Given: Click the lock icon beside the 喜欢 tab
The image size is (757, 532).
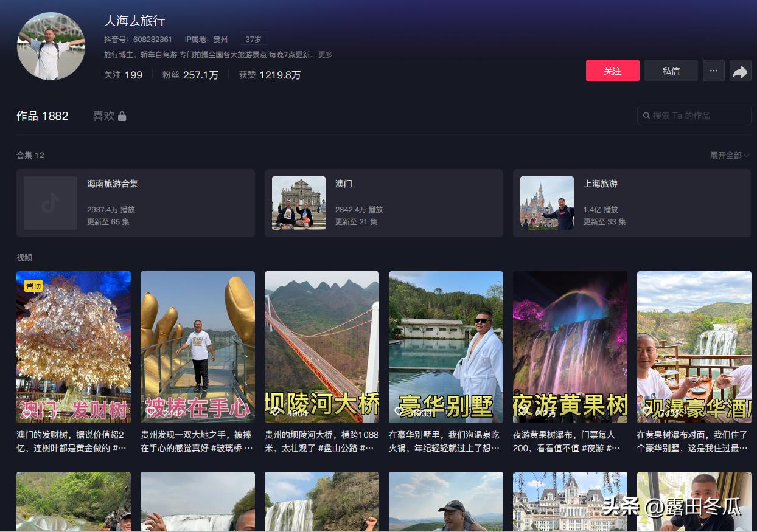Looking at the screenshot, I should click(123, 116).
